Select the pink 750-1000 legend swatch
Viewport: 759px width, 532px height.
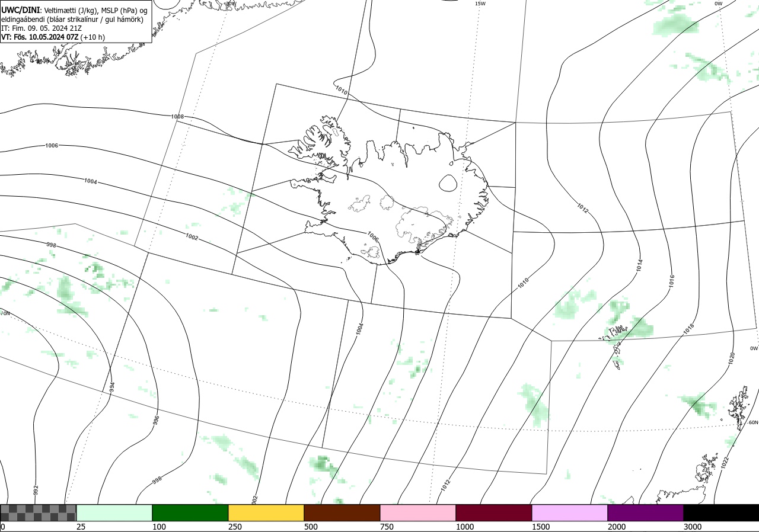tap(418, 512)
